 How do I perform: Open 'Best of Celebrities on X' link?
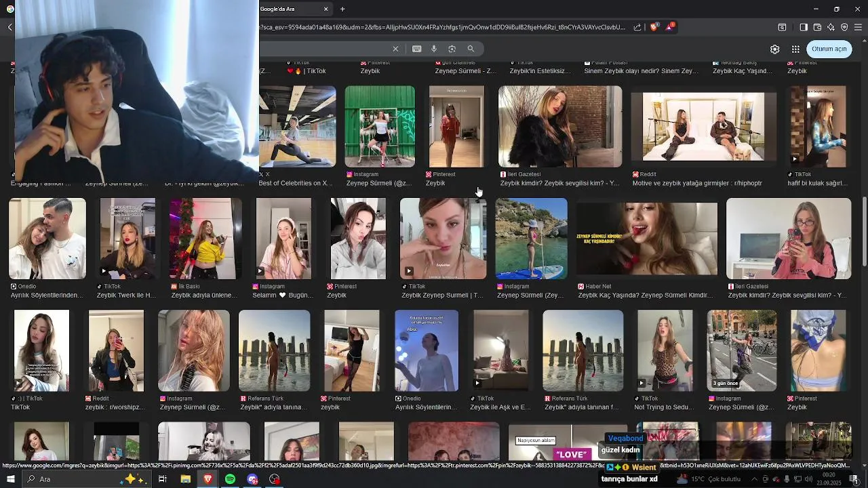coord(295,183)
